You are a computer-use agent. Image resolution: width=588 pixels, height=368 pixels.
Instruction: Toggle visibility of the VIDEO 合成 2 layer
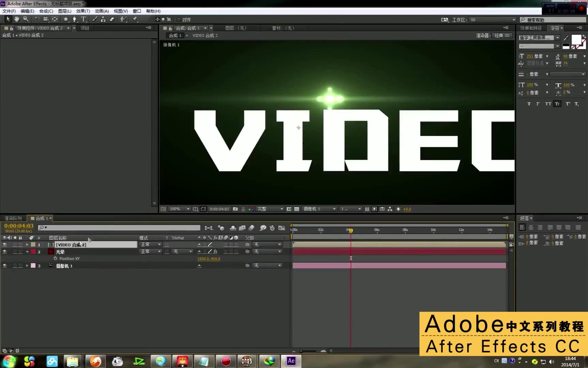4,245
